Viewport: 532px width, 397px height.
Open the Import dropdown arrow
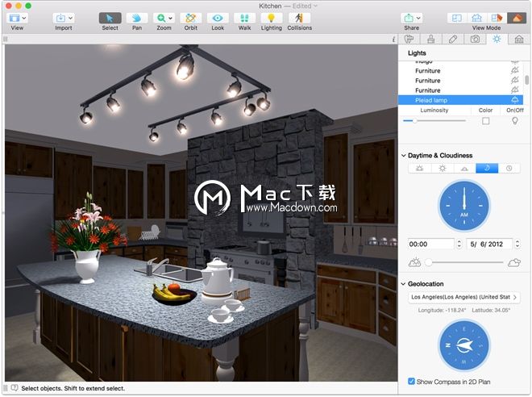point(71,18)
